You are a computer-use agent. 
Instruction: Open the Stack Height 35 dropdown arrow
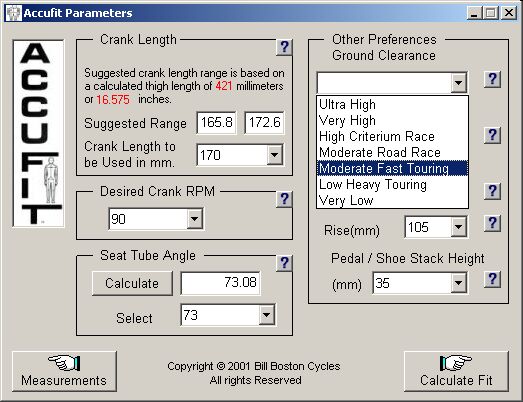point(459,283)
